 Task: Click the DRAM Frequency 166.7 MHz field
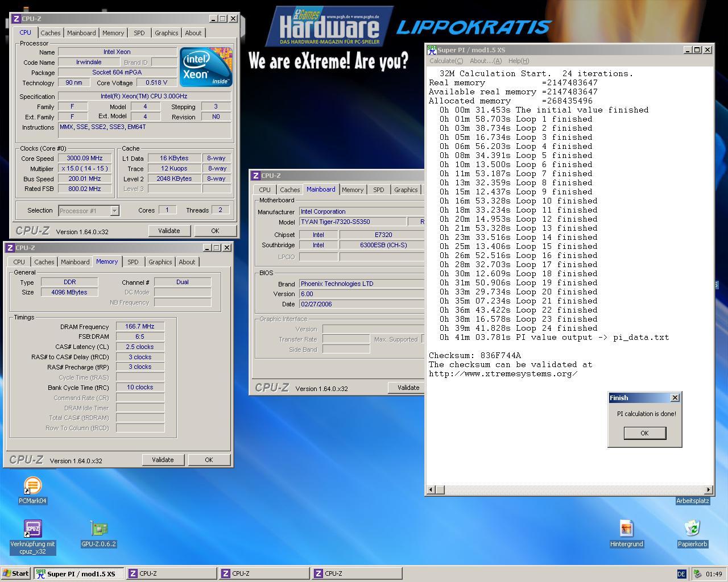(140, 327)
